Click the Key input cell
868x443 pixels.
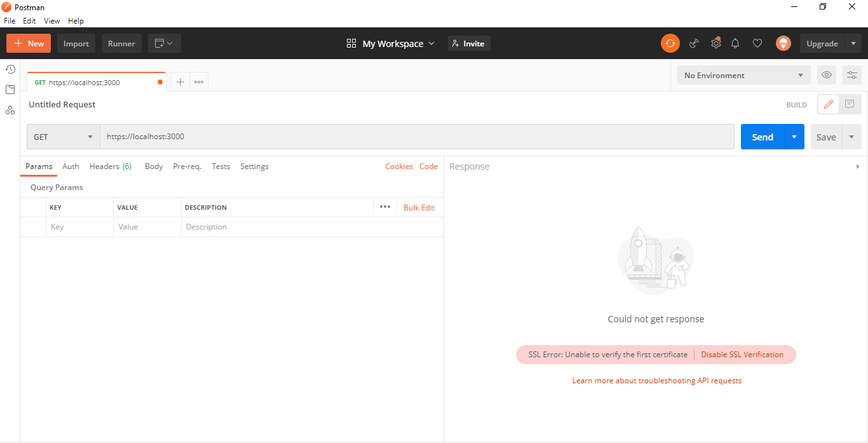[x=79, y=227]
